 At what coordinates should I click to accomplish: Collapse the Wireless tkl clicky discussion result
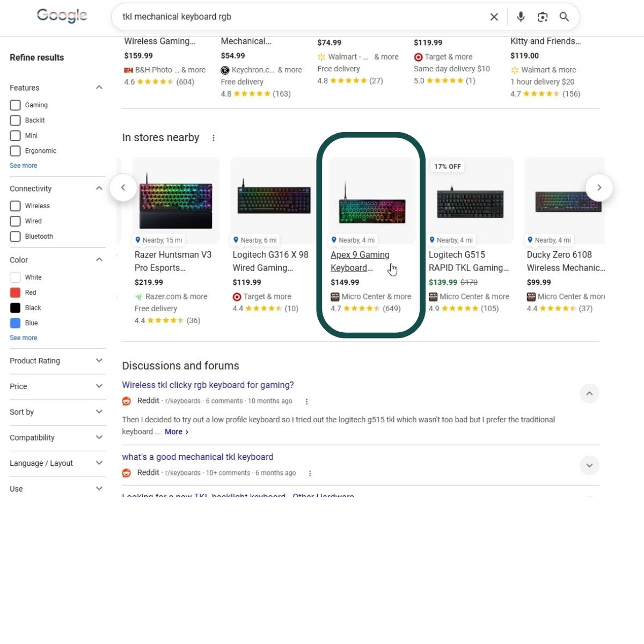coord(589,394)
